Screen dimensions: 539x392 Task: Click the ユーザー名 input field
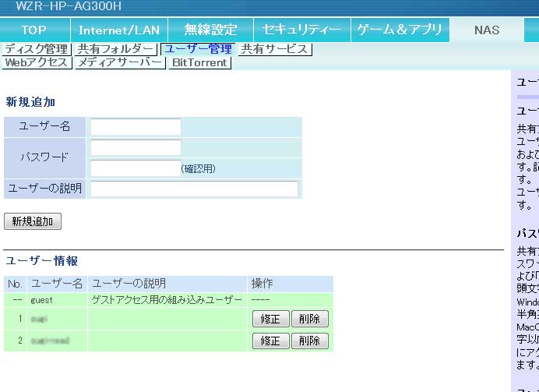point(136,127)
